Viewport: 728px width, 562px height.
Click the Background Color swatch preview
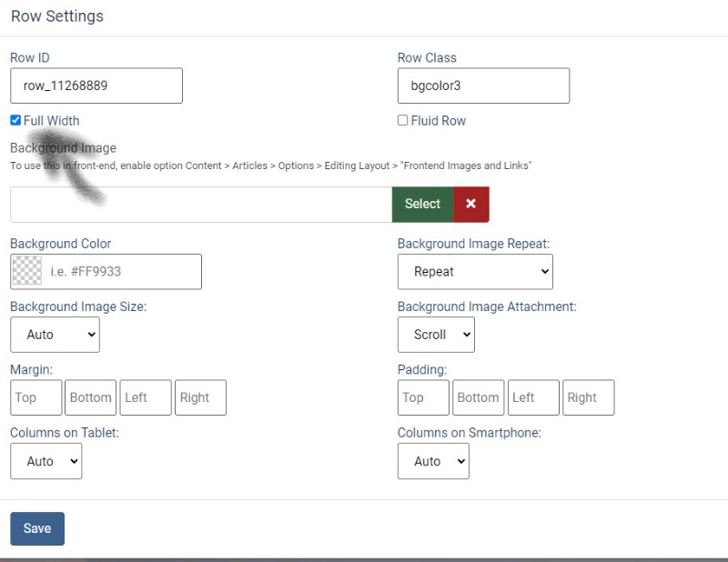click(27, 271)
